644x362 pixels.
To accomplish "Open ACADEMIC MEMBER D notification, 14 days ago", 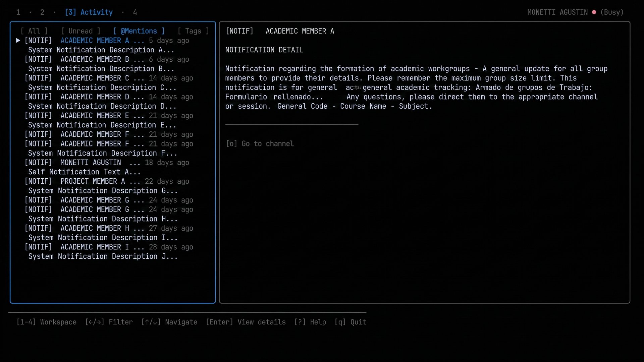I will tap(109, 97).
